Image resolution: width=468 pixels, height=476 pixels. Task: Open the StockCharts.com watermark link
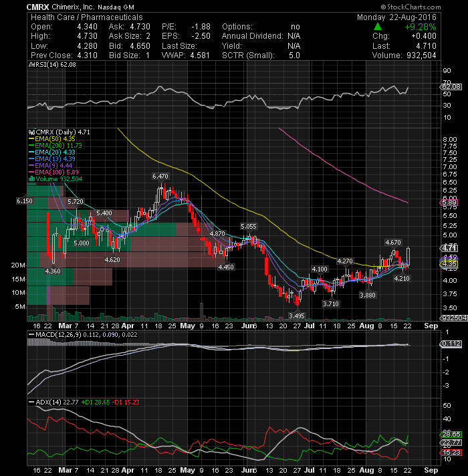pos(414,7)
